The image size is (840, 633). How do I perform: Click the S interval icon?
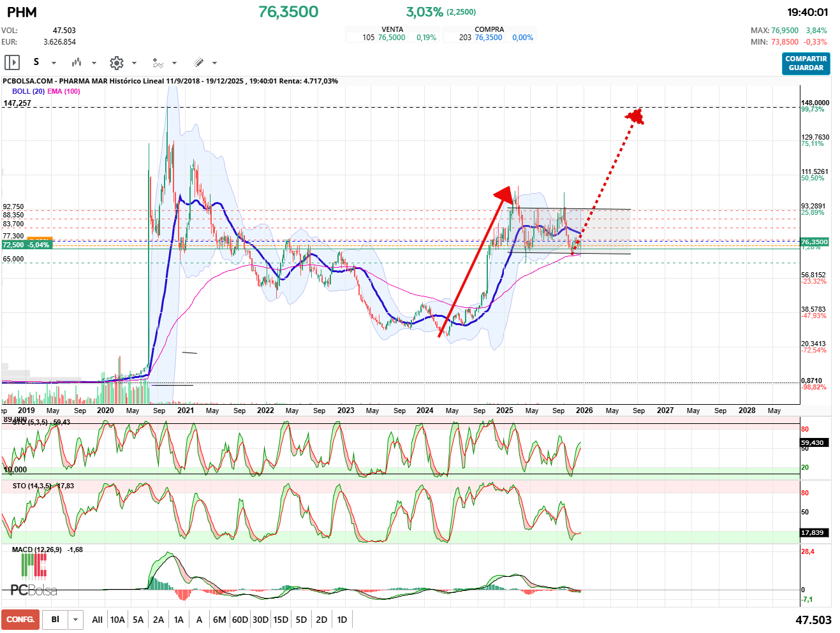[36, 62]
